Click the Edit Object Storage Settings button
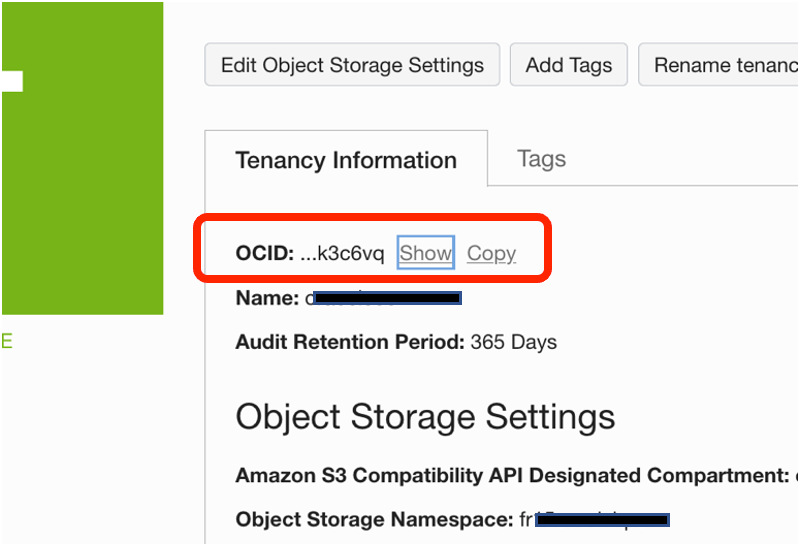806x544 pixels. 352,65
